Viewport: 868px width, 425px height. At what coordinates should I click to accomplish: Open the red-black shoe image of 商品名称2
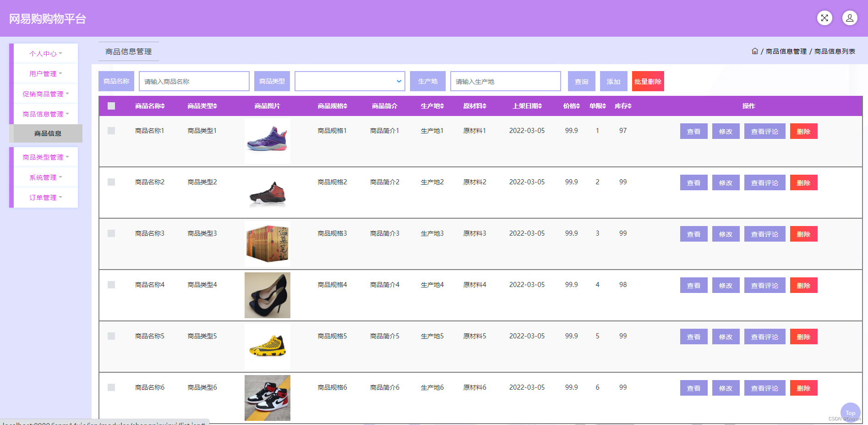click(267, 193)
